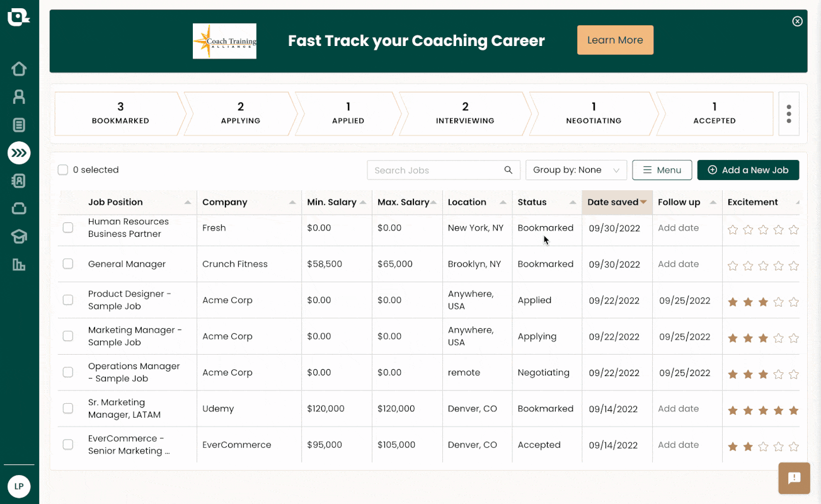The width and height of the screenshot is (821, 504).
Task: Open the contacts book sidebar icon
Action: click(19, 181)
